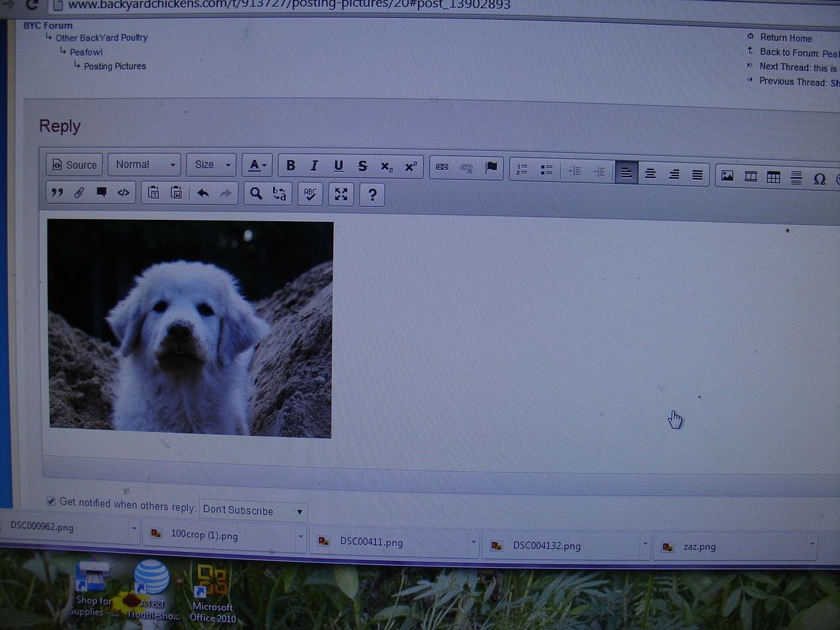Toggle Source view of the editor
This screenshot has width=840, height=630.
coord(75,165)
